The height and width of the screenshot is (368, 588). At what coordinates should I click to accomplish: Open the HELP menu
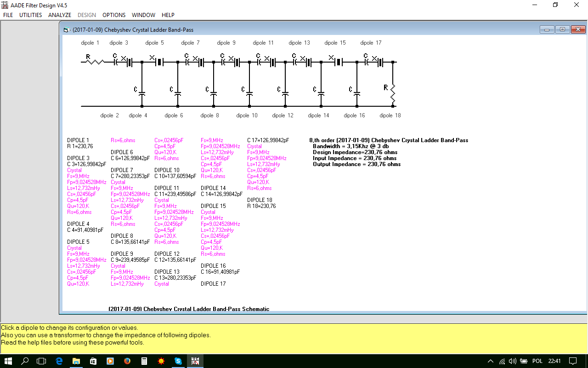pos(168,15)
